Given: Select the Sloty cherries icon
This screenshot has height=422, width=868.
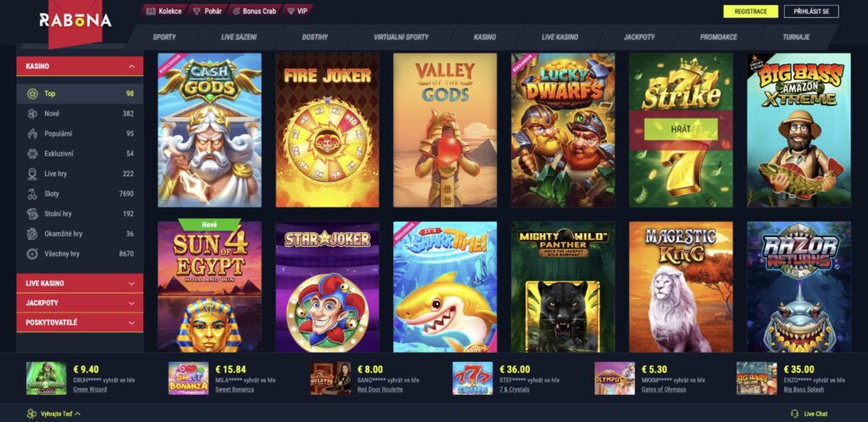Looking at the screenshot, I should tap(33, 193).
